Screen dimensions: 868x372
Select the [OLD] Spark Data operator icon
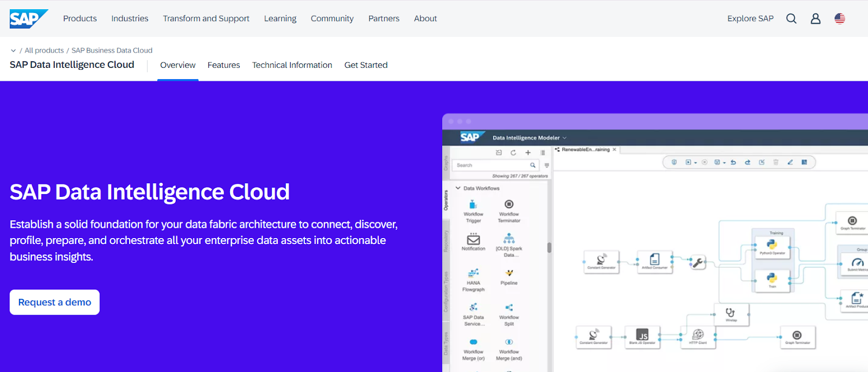pyautogui.click(x=509, y=239)
